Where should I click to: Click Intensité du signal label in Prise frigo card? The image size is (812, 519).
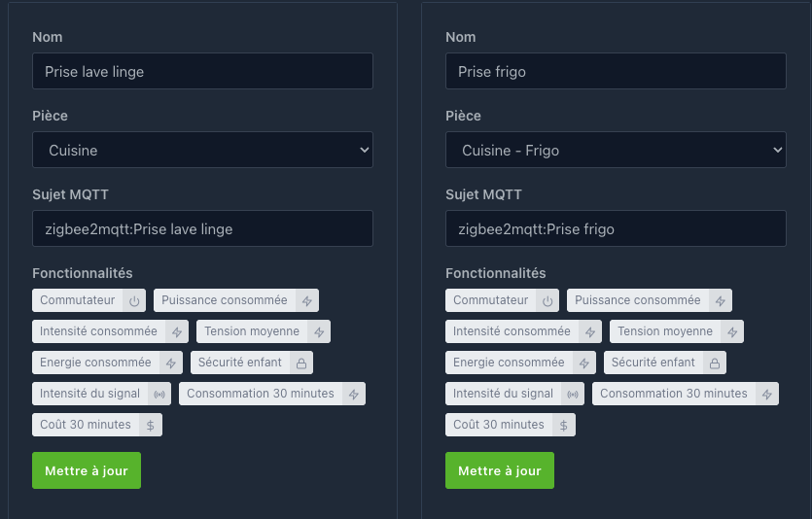[x=503, y=394]
